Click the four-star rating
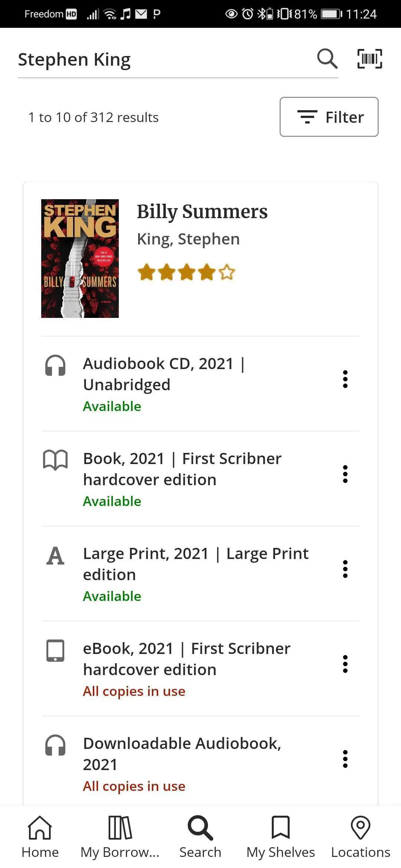This screenshot has width=401, height=868. coord(186,272)
